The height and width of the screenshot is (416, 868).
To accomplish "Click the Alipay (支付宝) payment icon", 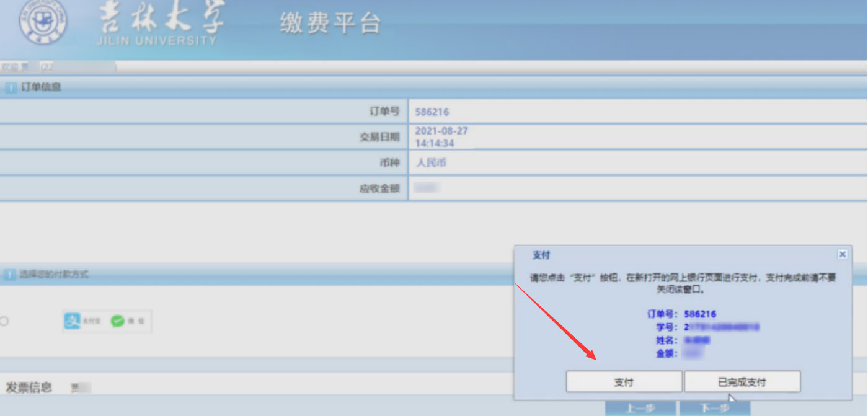I will 73,321.
